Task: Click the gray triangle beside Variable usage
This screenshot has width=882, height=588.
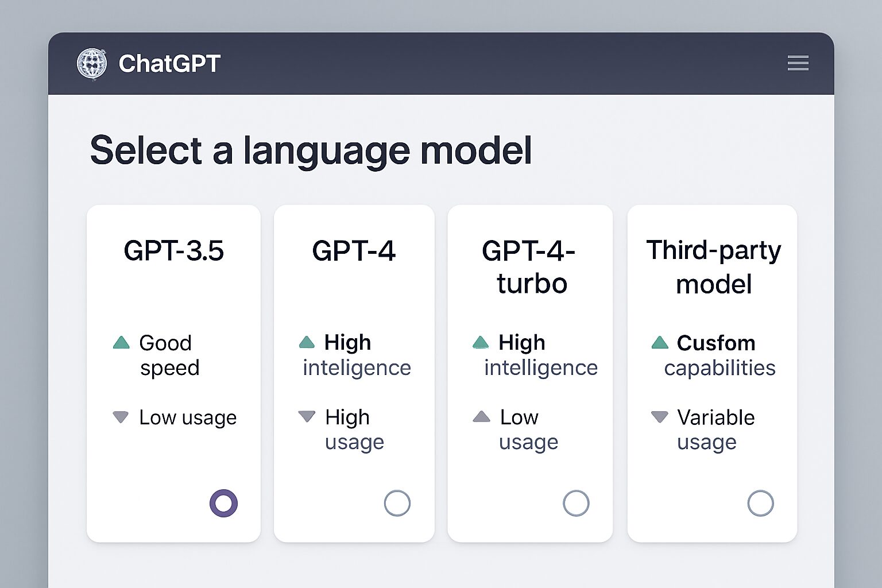Action: [x=660, y=417]
